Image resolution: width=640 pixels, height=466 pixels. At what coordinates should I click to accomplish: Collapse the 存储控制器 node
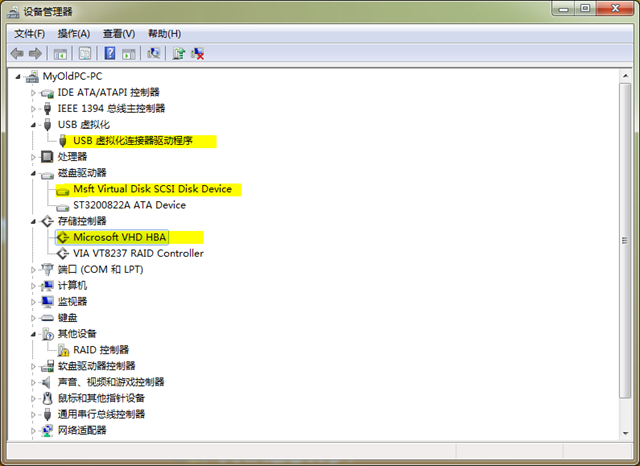coord(33,222)
